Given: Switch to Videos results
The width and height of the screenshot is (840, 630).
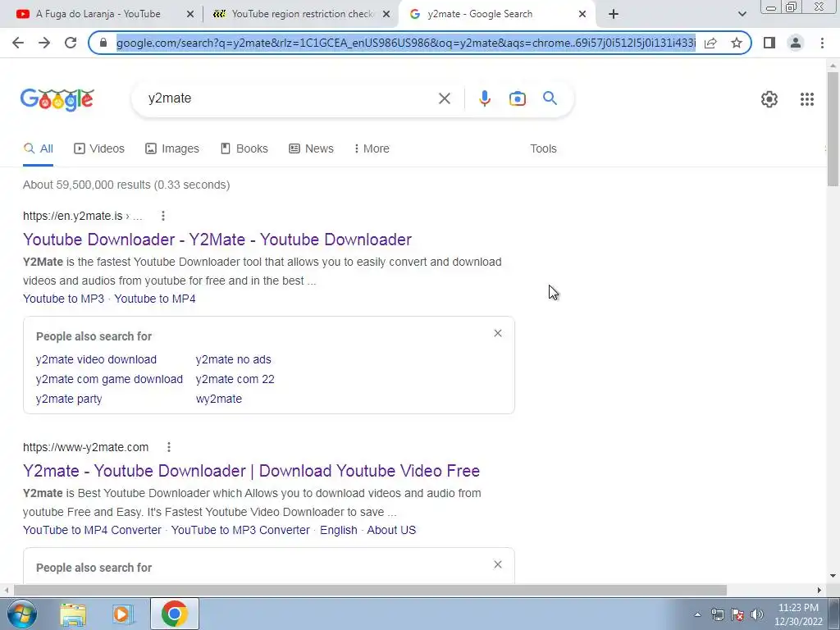Looking at the screenshot, I should pos(99,149).
